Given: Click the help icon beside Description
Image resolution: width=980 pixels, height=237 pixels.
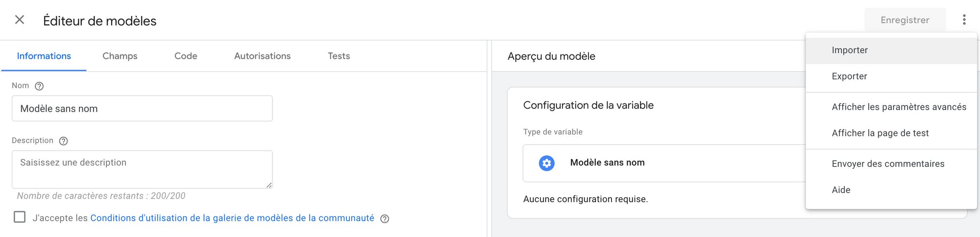Looking at the screenshot, I should coord(63,141).
